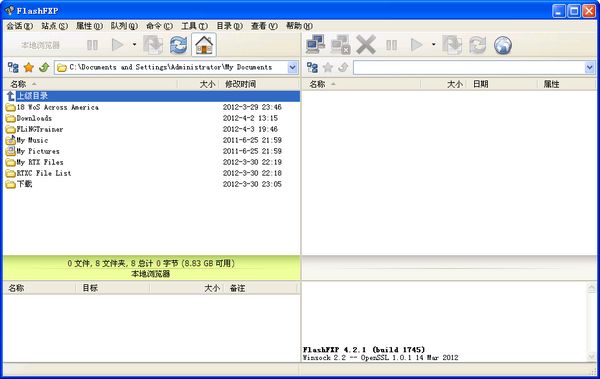Click the globe switch-to-remote icon
Image resolution: width=600 pixels, height=379 pixels.
(502, 45)
